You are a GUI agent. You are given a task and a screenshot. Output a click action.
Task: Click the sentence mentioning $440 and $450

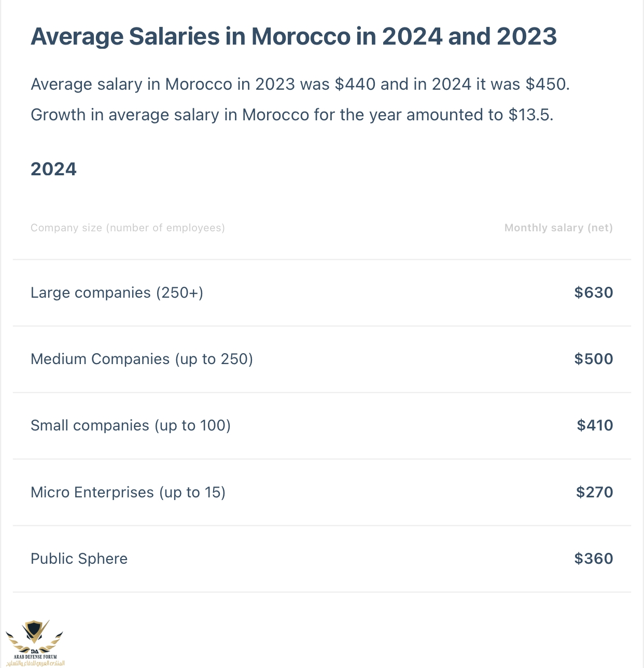pos(300,84)
